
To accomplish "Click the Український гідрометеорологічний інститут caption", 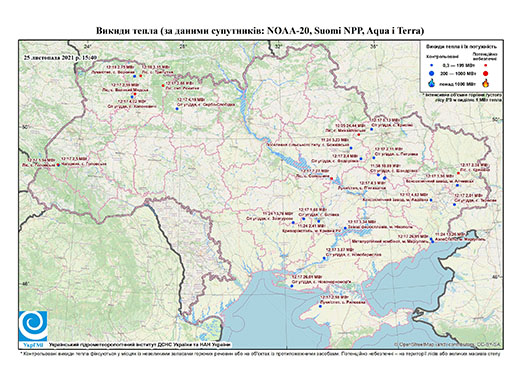I will [x=140, y=345].
